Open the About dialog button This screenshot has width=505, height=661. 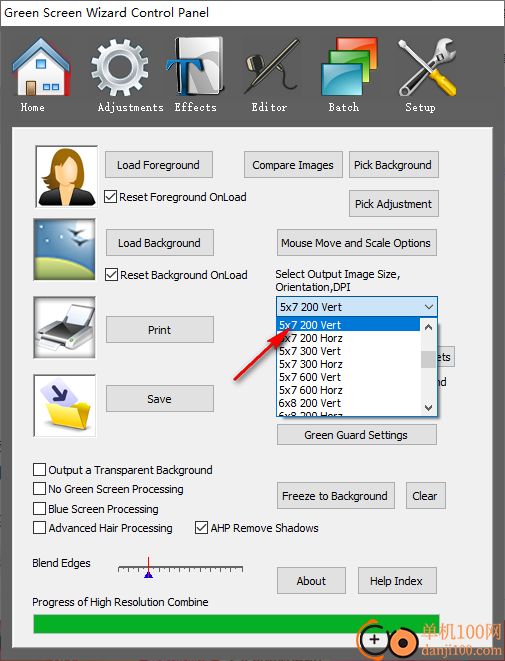click(x=311, y=581)
